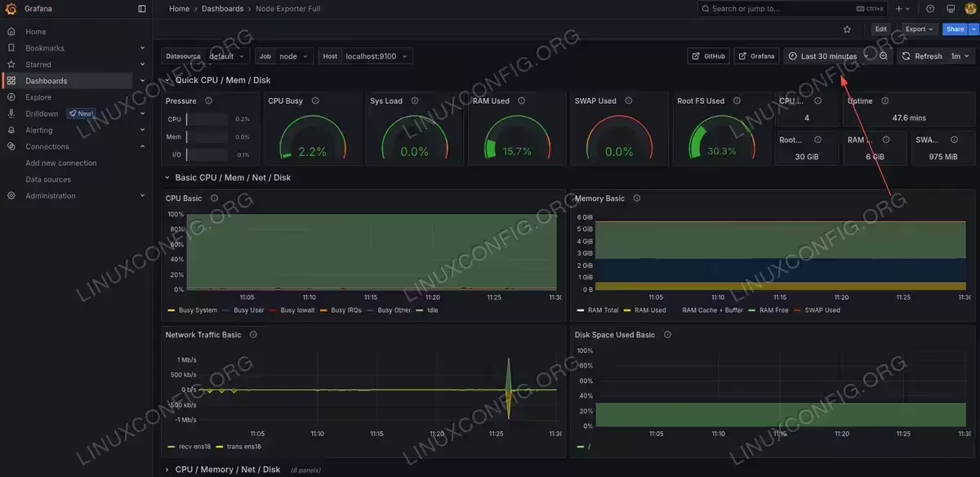Mark dashboard as favorite with star icon

click(x=847, y=29)
